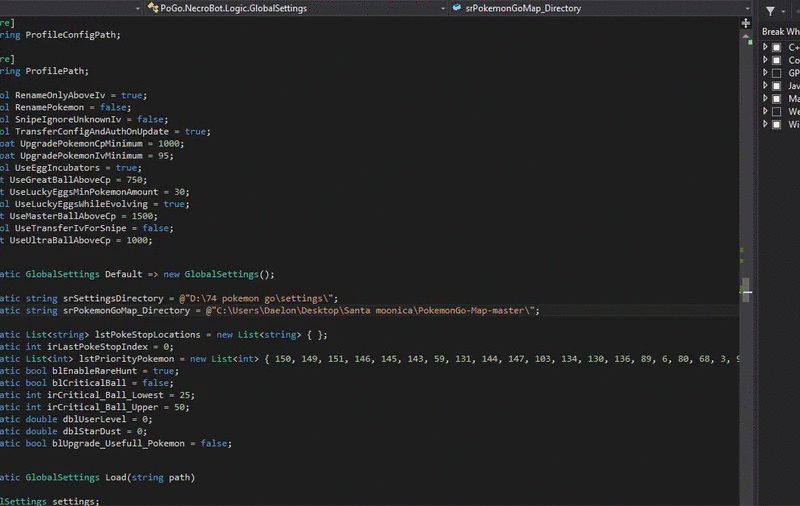800x506 pixels.
Task: Enable the GP exceptions checkbox
Action: click(x=777, y=73)
